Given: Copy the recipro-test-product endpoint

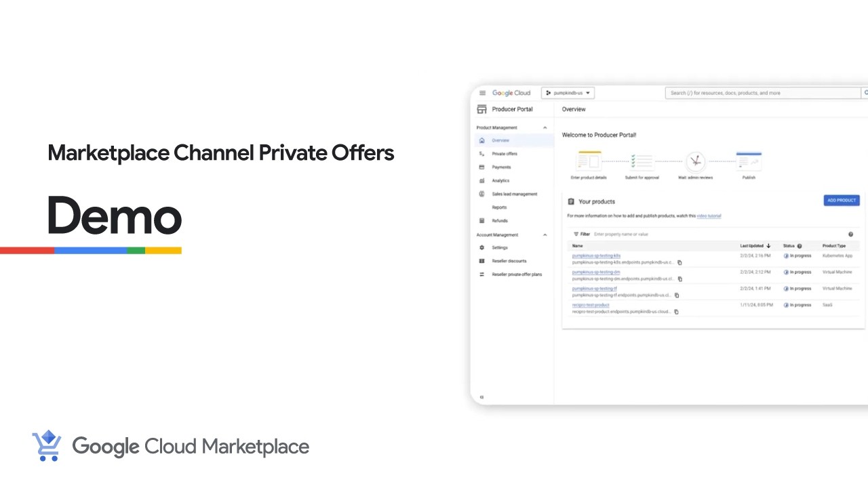Looking at the screenshot, I should pyautogui.click(x=676, y=312).
